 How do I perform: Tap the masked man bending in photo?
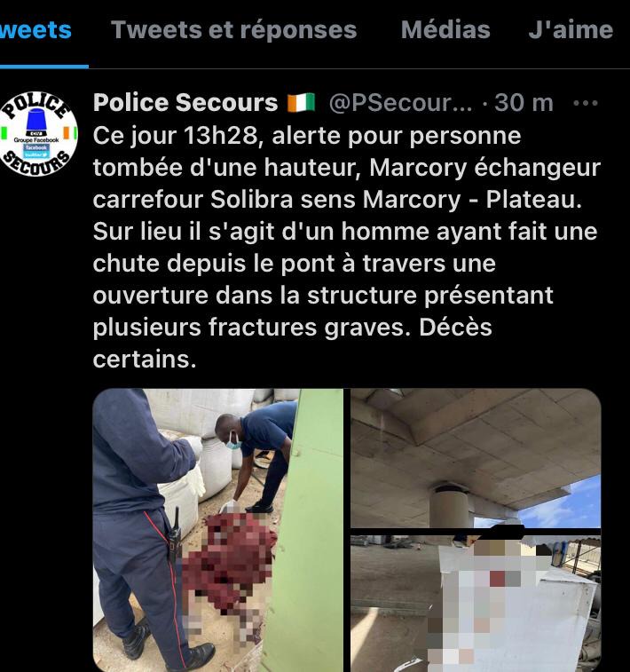click(257, 455)
